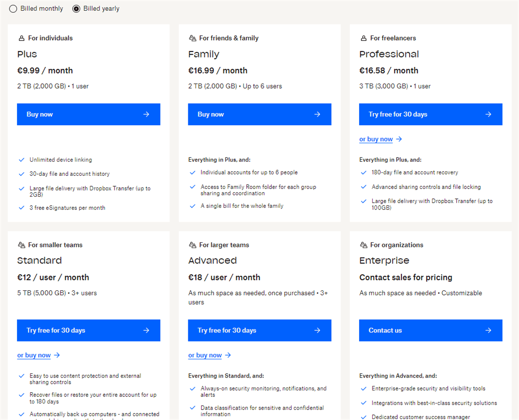519x420 pixels.
Task: Open 'or buy now' link under Standard
Action: tap(34, 355)
